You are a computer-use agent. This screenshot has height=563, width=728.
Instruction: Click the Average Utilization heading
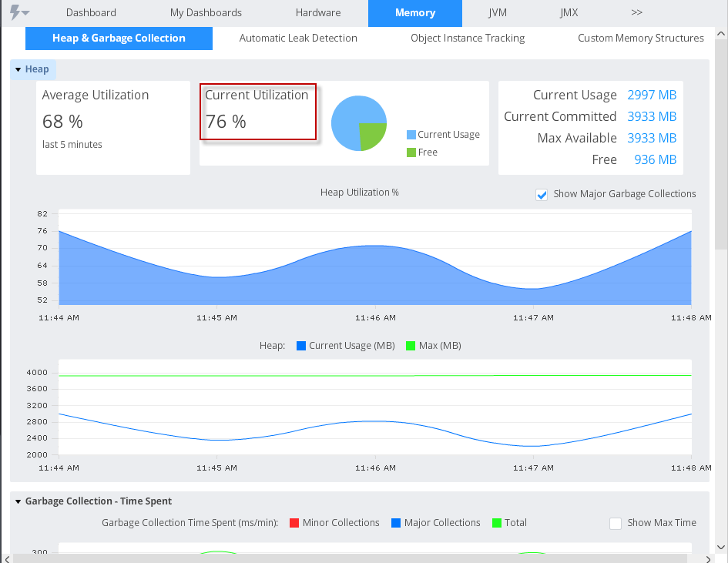(x=96, y=95)
